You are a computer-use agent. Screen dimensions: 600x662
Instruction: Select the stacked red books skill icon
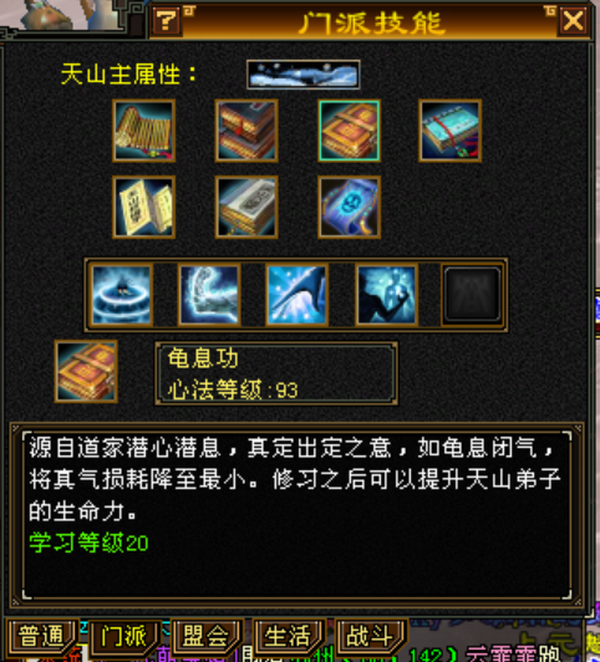(x=247, y=131)
